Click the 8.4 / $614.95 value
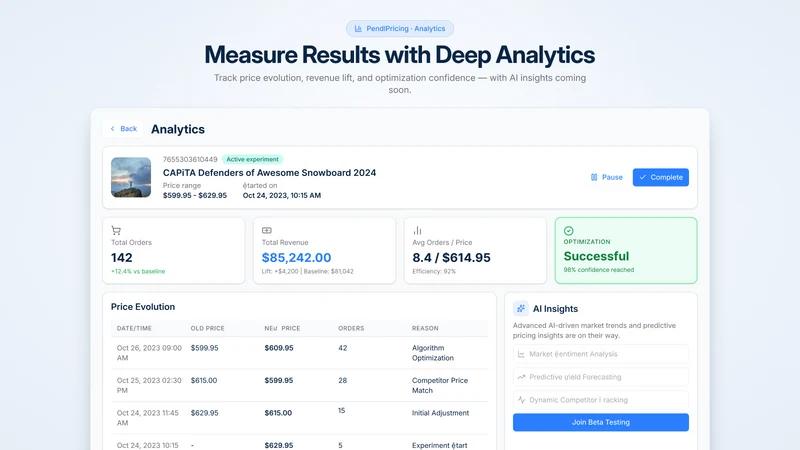 (x=451, y=258)
